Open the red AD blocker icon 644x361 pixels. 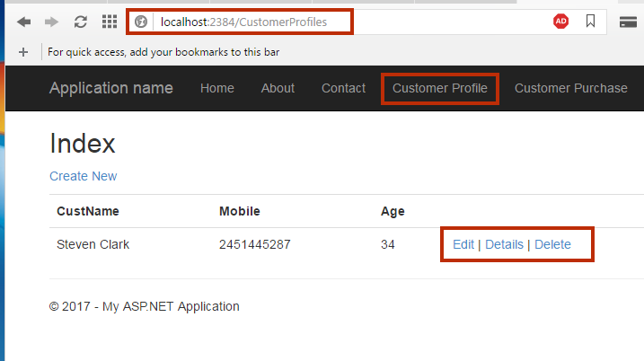(x=560, y=21)
